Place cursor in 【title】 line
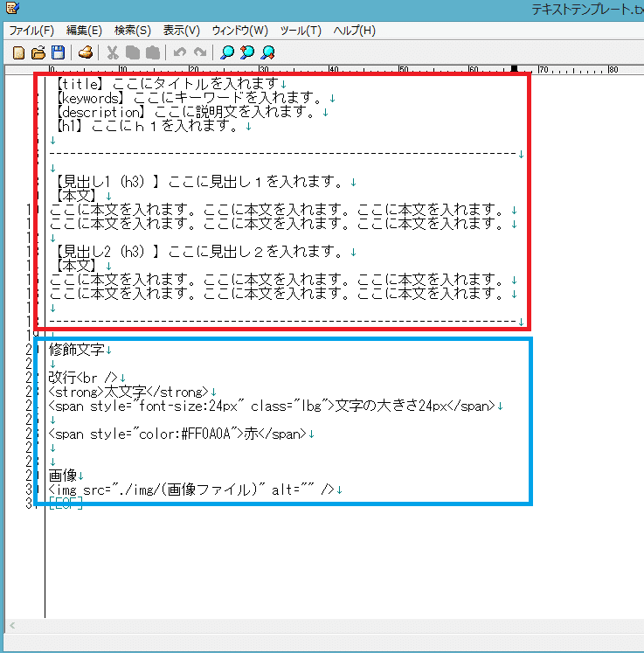This screenshot has height=653, width=644. tap(168, 84)
